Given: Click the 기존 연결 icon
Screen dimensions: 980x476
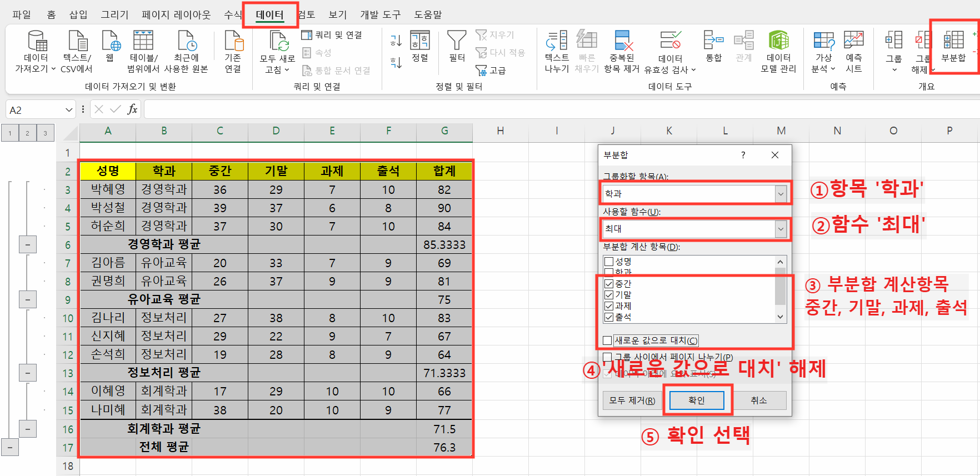Looking at the screenshot, I should click(233, 41).
